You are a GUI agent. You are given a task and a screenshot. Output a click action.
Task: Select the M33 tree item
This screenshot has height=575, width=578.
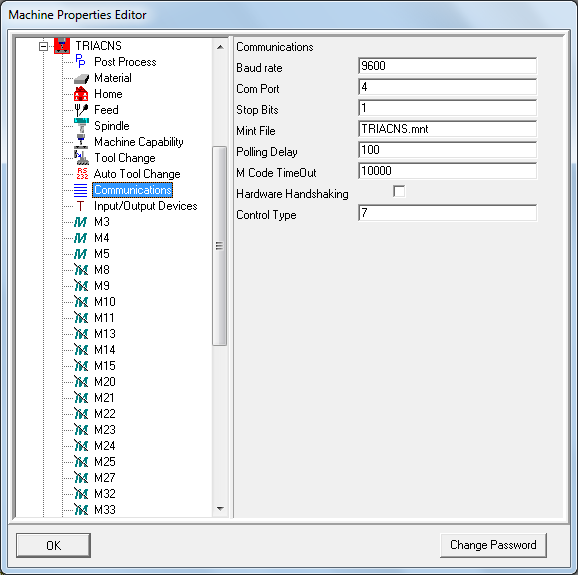pos(105,509)
